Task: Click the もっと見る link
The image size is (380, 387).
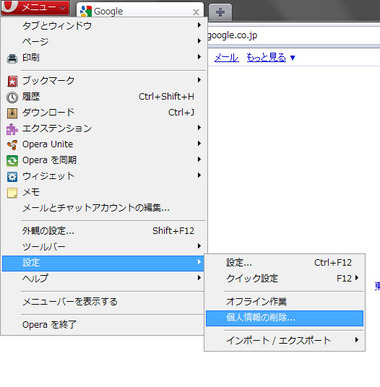Action: [x=266, y=58]
